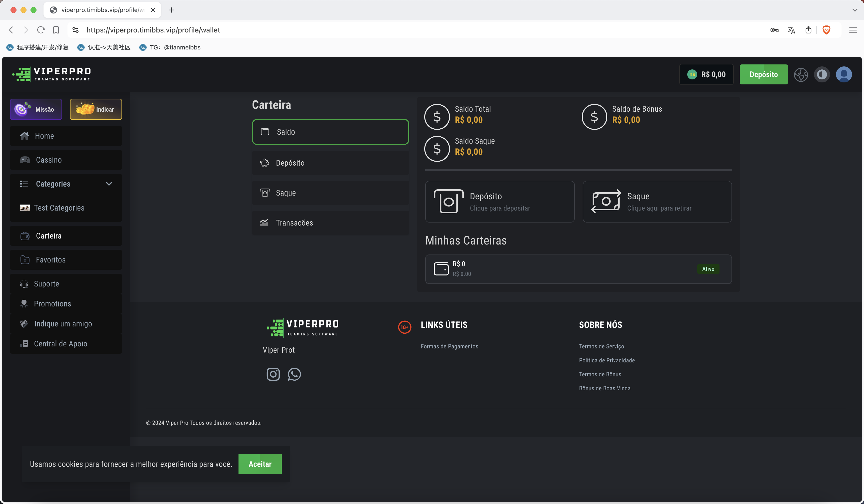
Task: Click the WhatsApp icon in footer
Action: click(x=294, y=374)
